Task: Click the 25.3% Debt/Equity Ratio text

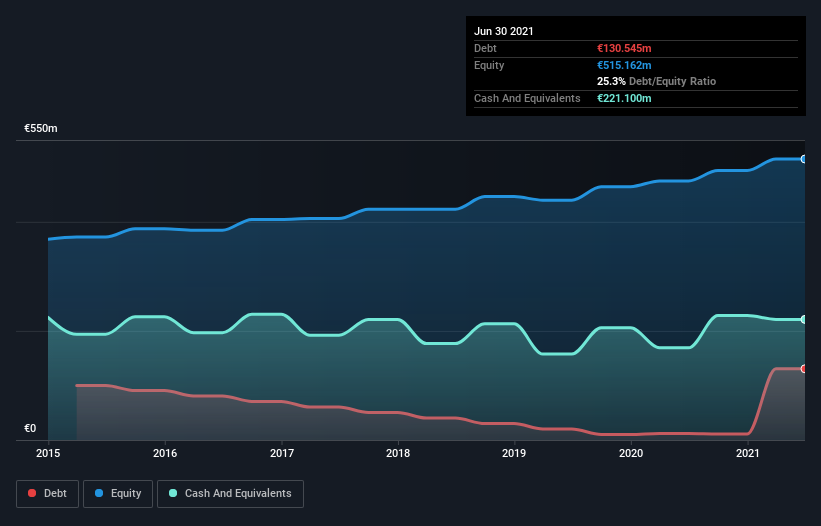Action: pyautogui.click(x=657, y=82)
